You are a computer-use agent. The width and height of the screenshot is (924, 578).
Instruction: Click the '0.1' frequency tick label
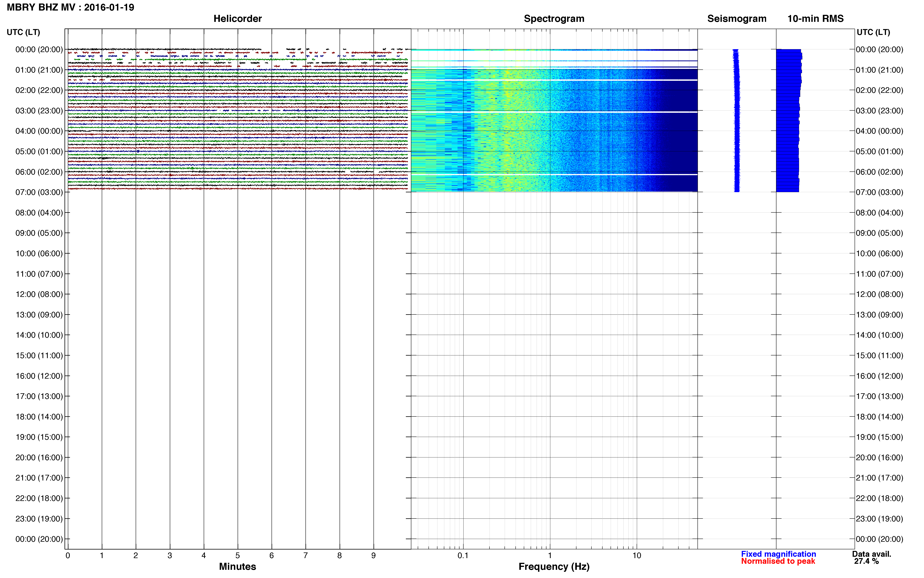pos(463,555)
